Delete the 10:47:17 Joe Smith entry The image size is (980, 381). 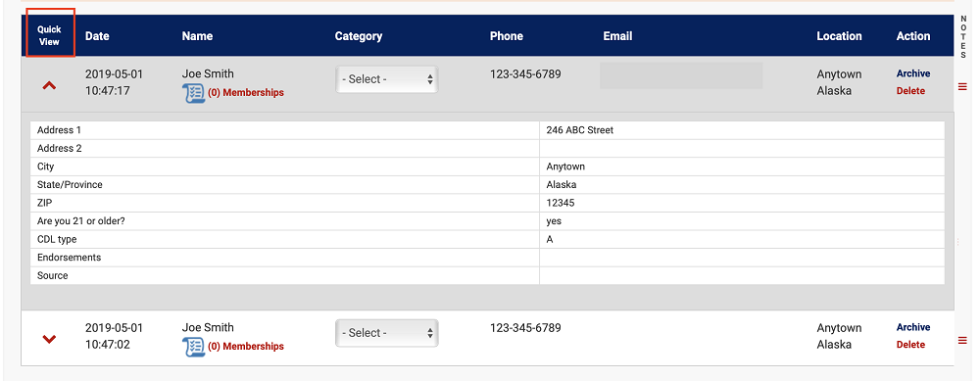click(910, 91)
